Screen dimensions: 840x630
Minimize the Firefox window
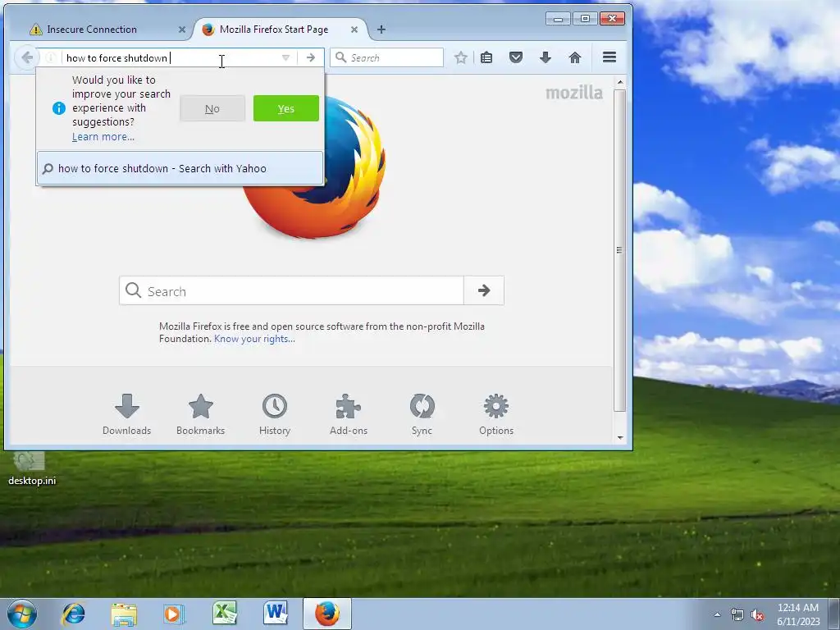[x=558, y=19]
